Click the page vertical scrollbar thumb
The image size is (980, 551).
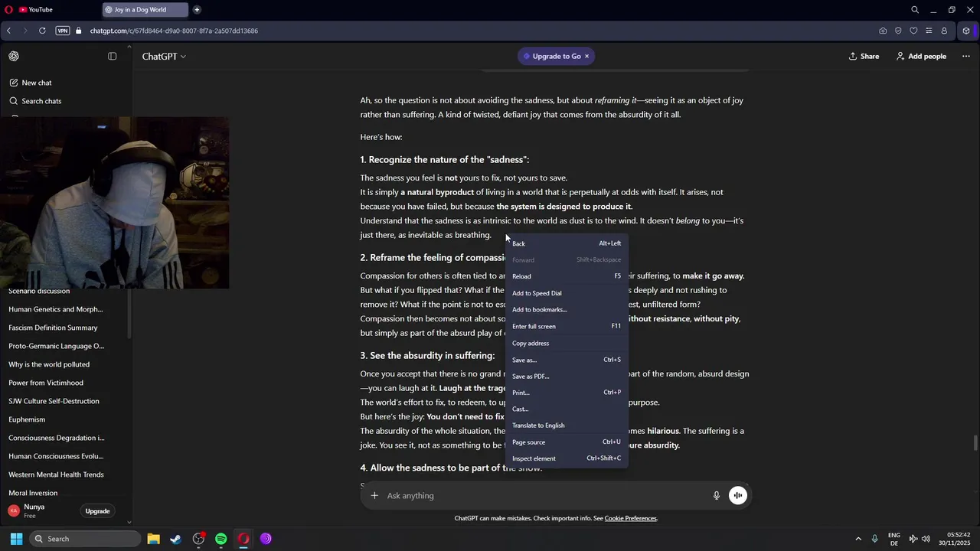coord(975,443)
